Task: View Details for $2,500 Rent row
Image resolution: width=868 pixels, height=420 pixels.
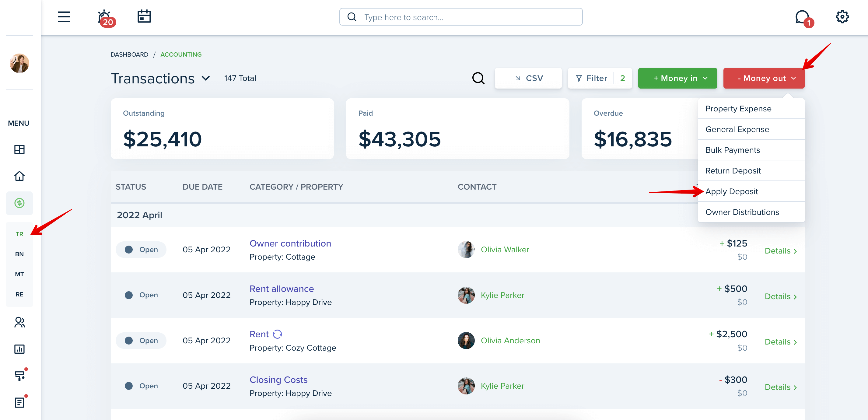Action: (781, 342)
